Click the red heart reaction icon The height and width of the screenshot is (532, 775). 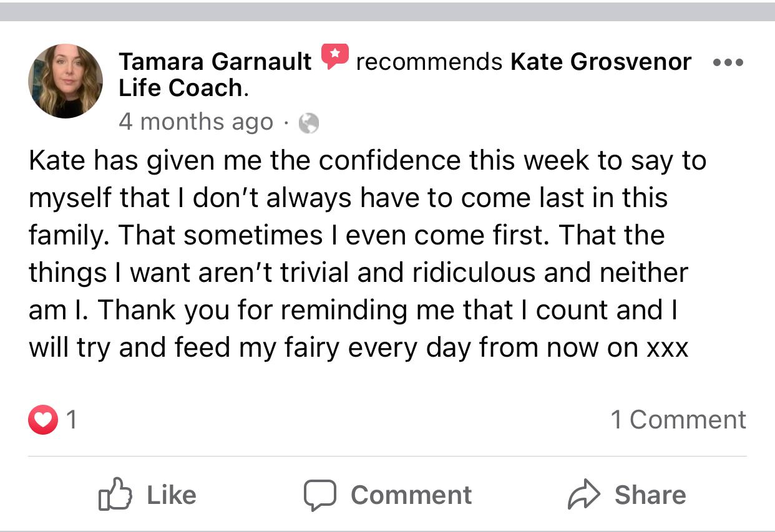42,420
